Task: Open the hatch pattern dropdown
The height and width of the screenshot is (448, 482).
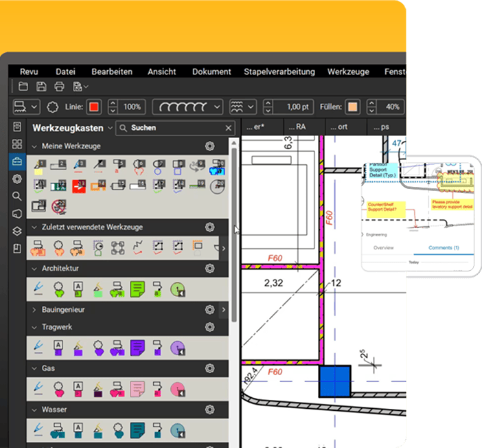Action: tap(243, 107)
